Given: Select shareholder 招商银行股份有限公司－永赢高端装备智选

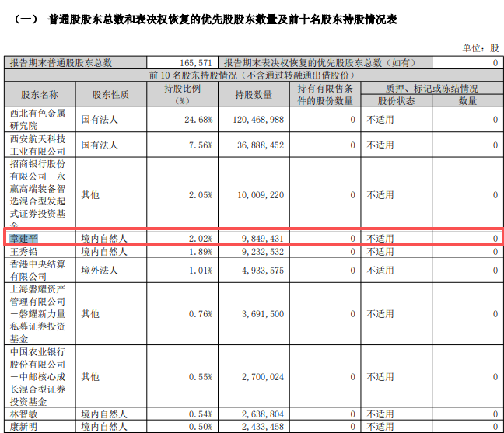Looking at the screenshot, I should (x=37, y=194).
